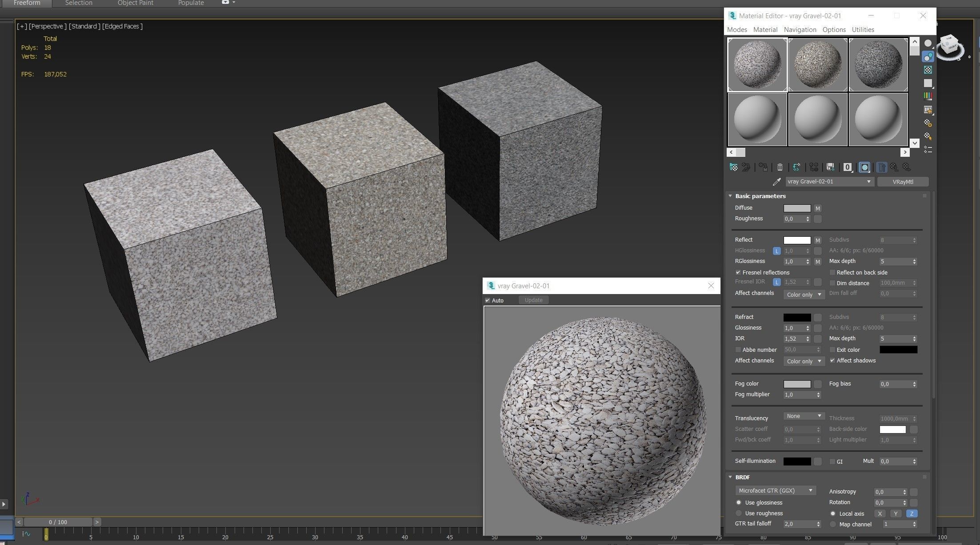Open the Navigation menu
The height and width of the screenshot is (545, 980).
800,29
